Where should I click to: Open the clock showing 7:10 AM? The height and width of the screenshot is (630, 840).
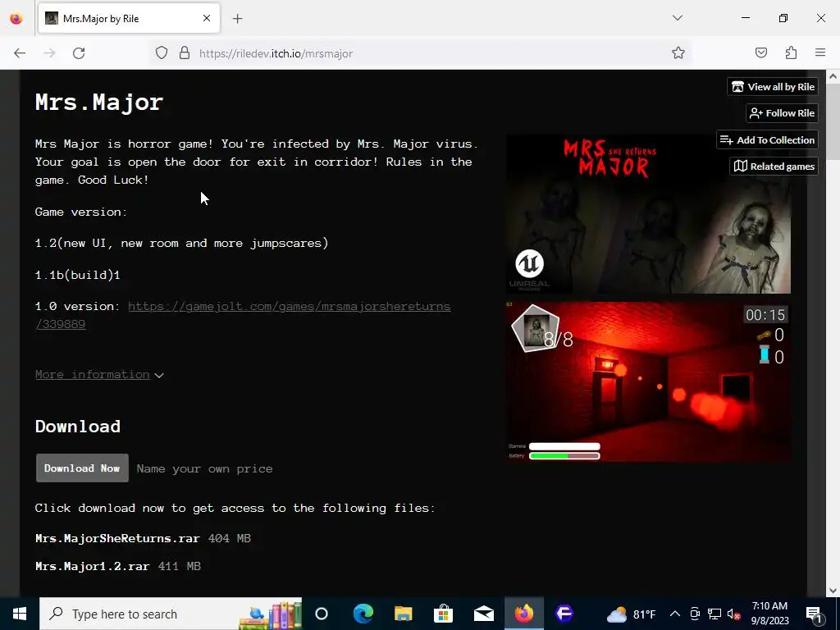pyautogui.click(x=769, y=614)
